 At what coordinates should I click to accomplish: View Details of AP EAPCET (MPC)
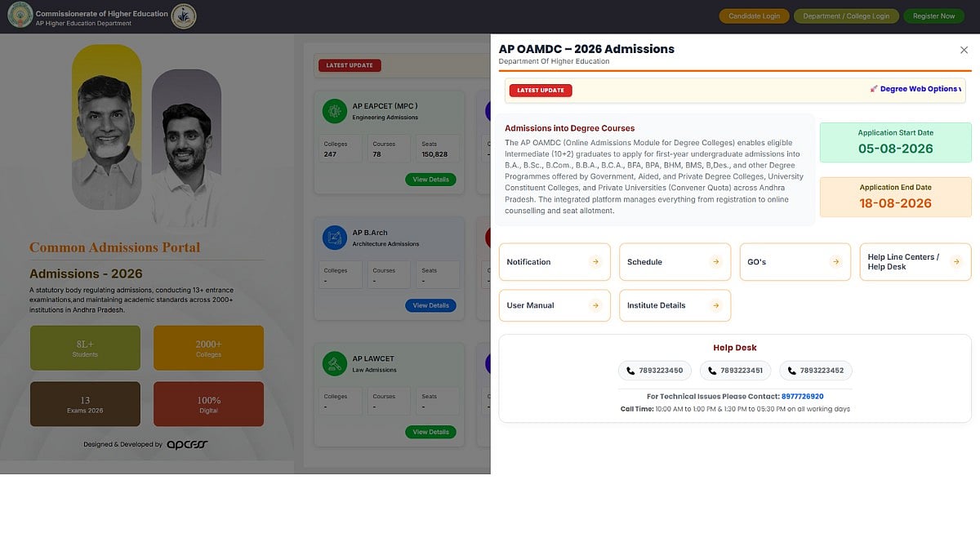pos(430,180)
